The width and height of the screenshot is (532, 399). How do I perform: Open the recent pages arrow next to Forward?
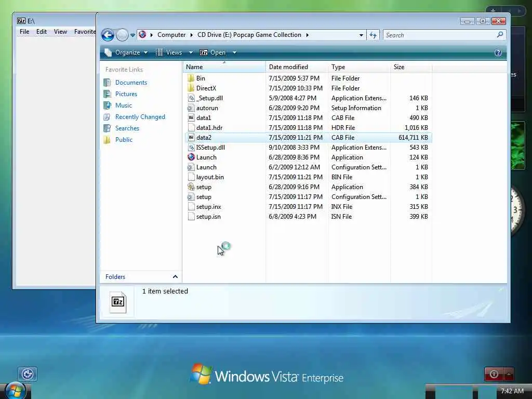[x=132, y=35]
